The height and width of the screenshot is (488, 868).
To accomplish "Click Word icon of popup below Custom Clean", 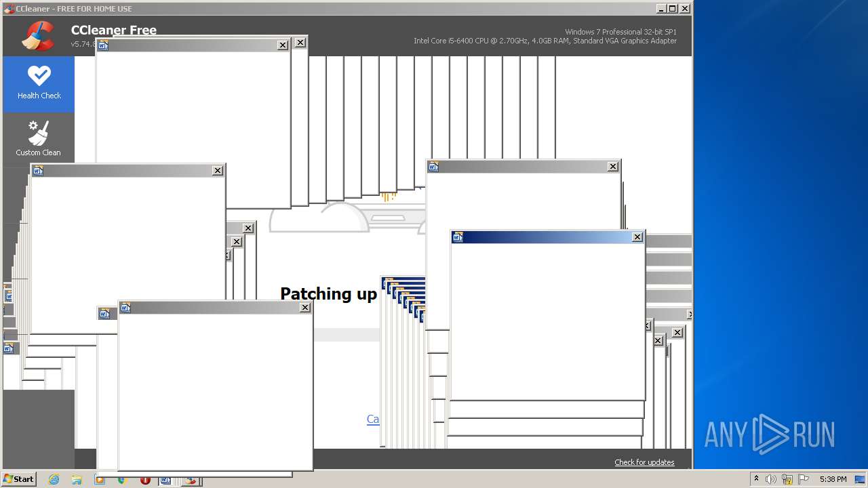I will point(38,171).
